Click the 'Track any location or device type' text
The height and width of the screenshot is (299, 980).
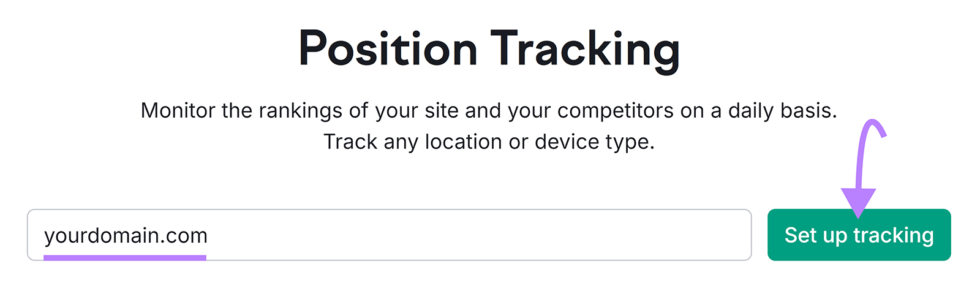coord(489,142)
